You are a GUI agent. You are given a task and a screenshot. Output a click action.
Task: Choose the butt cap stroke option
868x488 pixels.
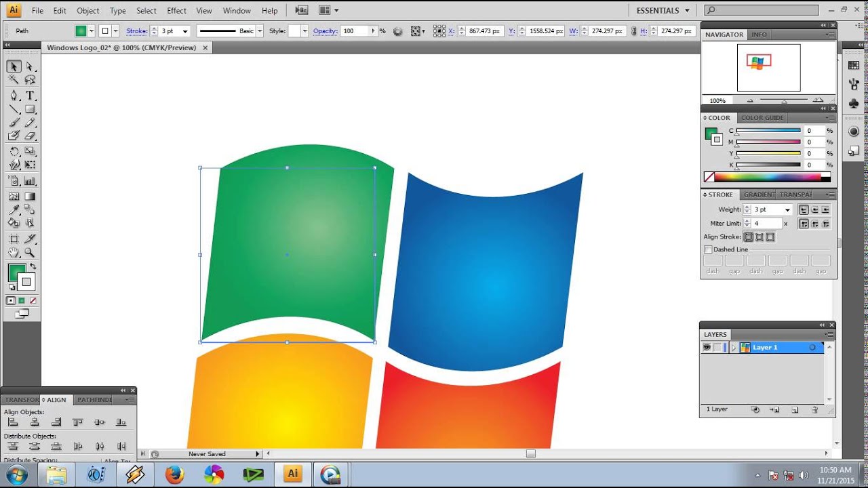(x=804, y=209)
